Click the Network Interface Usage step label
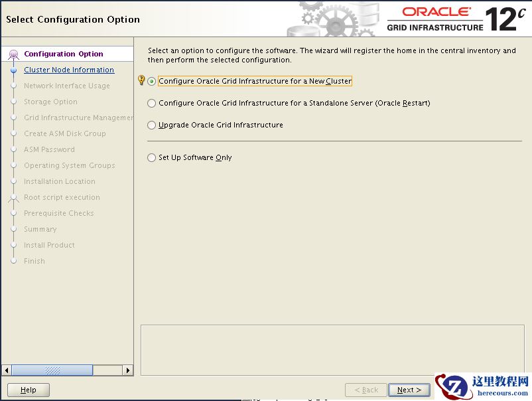This screenshot has height=401, width=532. point(67,86)
